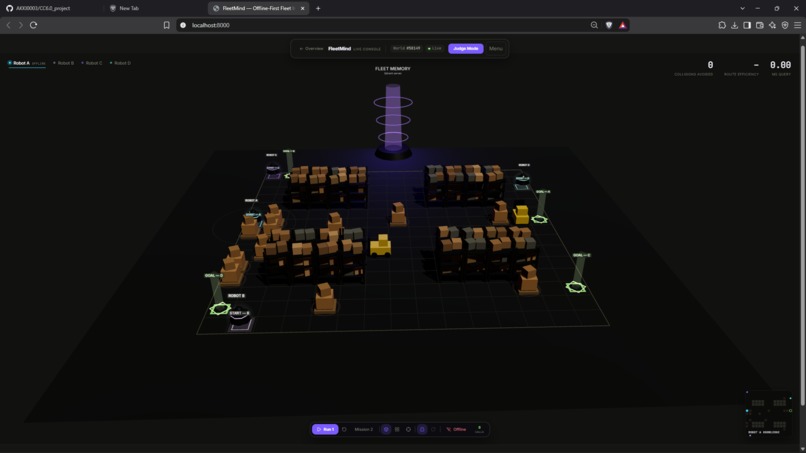Toggle the browser sidebar panel icon
806x453 pixels.
point(747,25)
